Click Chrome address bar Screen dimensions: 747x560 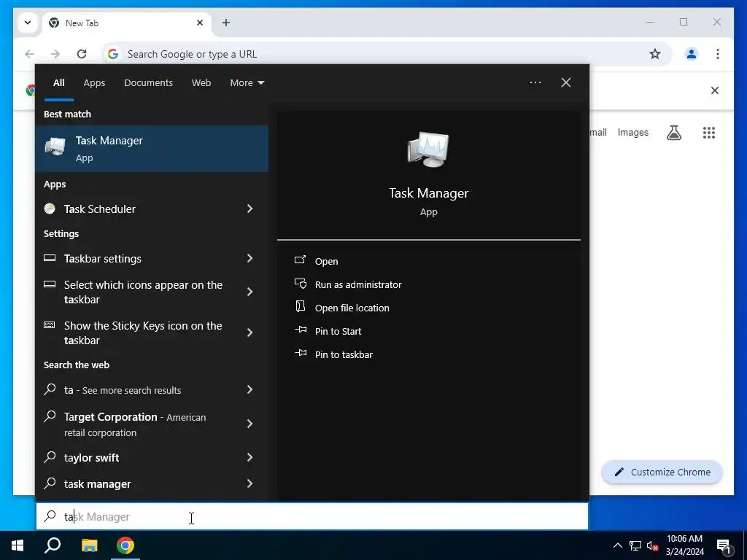386,54
